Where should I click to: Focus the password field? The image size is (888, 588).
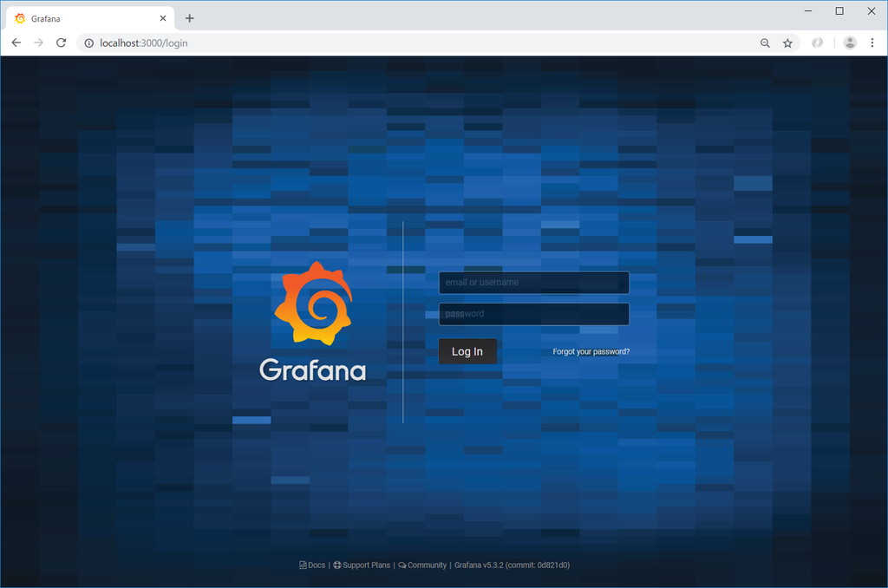coord(534,315)
